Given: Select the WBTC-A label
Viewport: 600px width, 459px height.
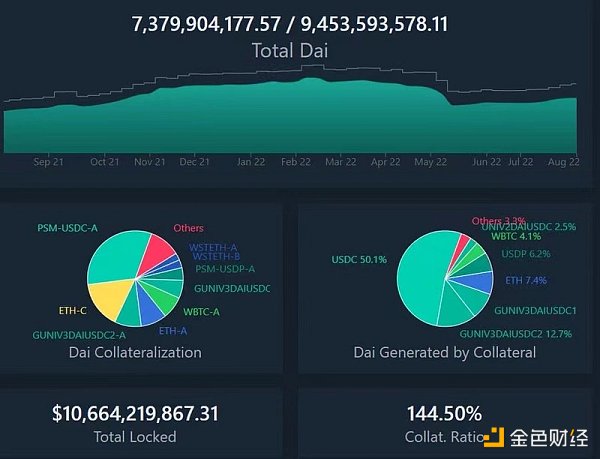Looking at the screenshot, I should [x=202, y=312].
